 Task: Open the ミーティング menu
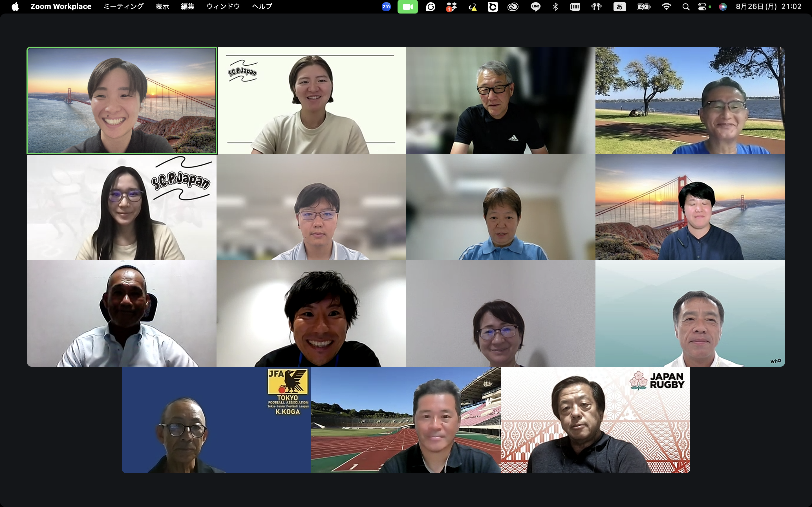[x=123, y=7]
